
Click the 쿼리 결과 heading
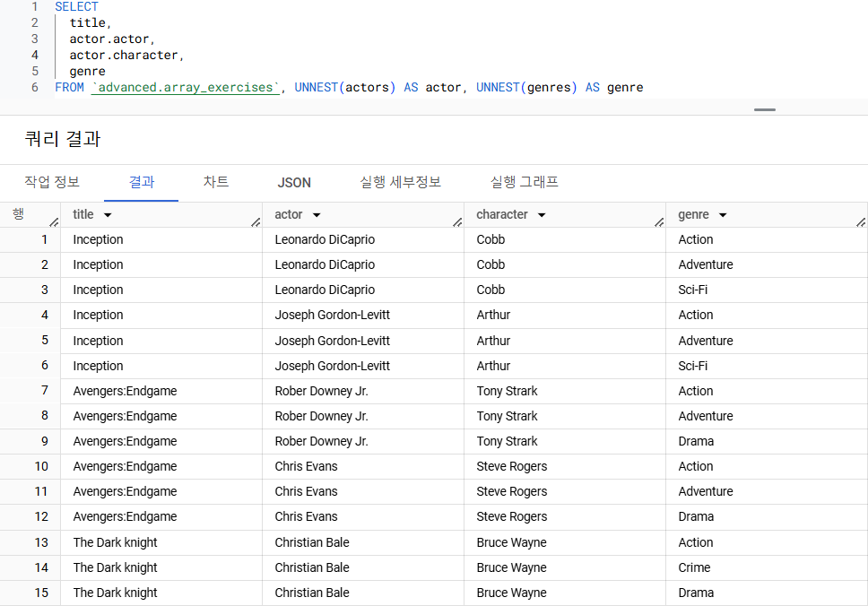click(63, 139)
